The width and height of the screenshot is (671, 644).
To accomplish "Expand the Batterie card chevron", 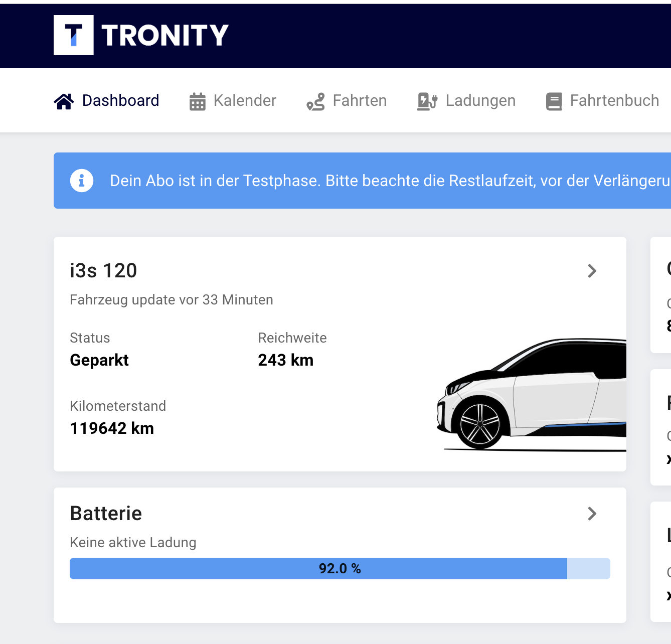I will pos(592,514).
